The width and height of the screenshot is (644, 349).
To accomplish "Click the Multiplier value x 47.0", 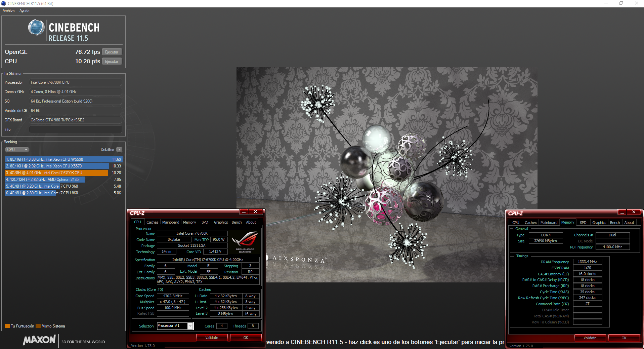I will [173, 302].
